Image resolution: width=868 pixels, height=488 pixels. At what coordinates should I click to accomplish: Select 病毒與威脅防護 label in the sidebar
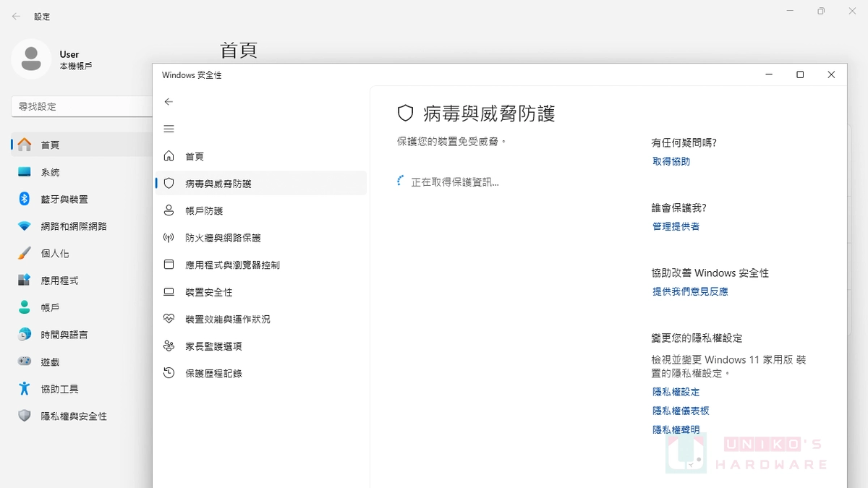point(218,184)
